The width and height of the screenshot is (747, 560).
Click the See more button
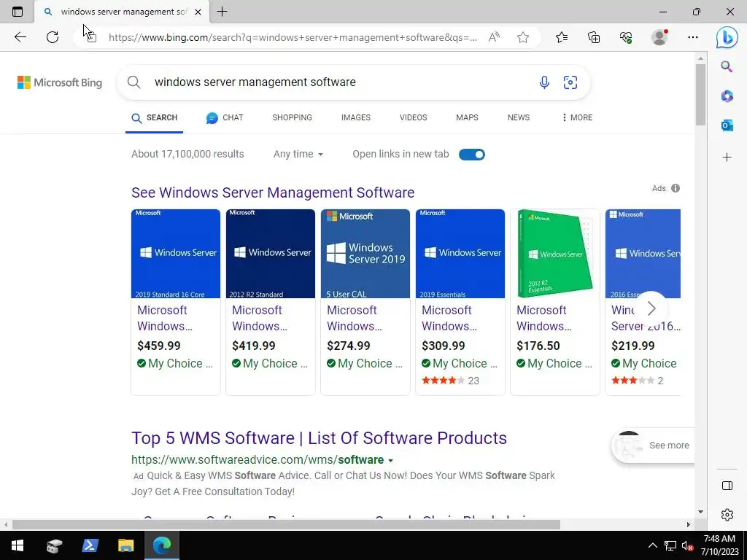coord(654,446)
